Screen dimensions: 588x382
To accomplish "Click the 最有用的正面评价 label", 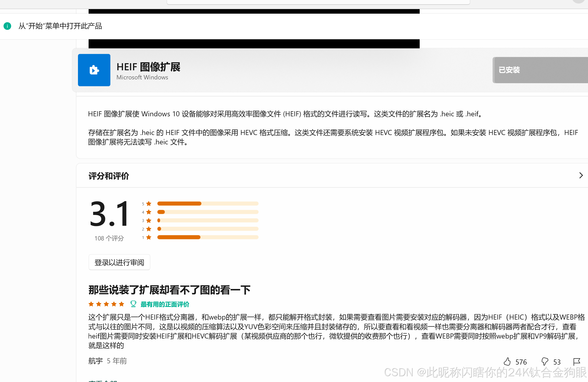I will coord(165,304).
